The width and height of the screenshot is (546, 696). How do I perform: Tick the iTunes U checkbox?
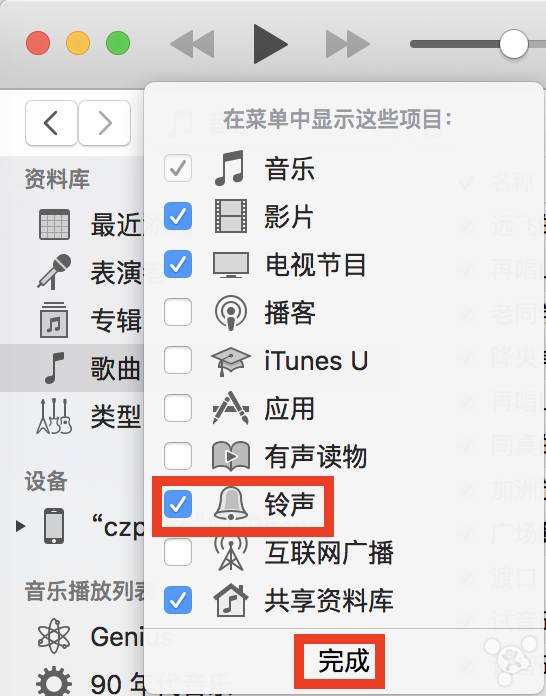(x=178, y=360)
